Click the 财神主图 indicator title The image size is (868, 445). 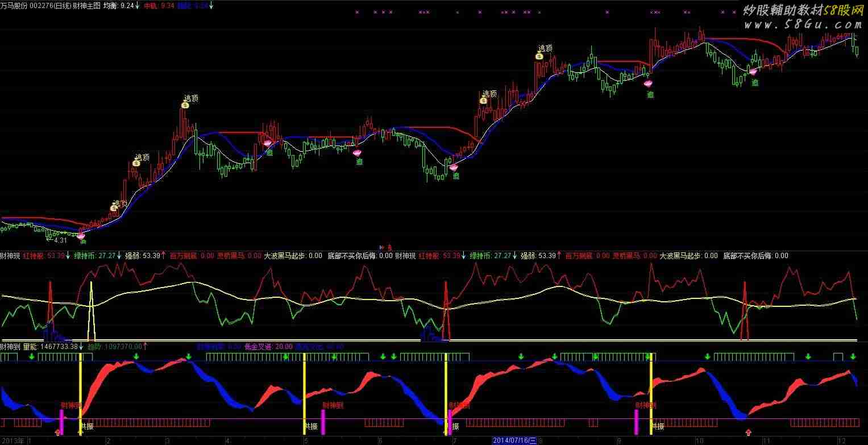pos(86,5)
